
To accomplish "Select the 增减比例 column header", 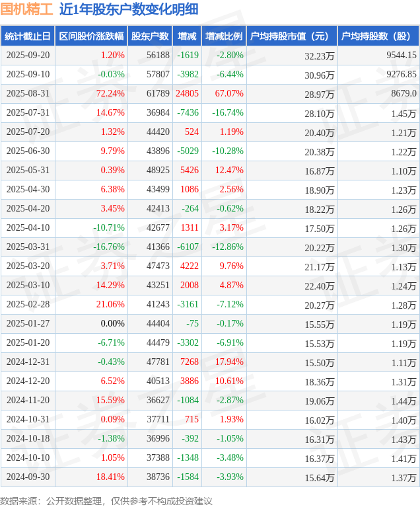I will tap(224, 36).
